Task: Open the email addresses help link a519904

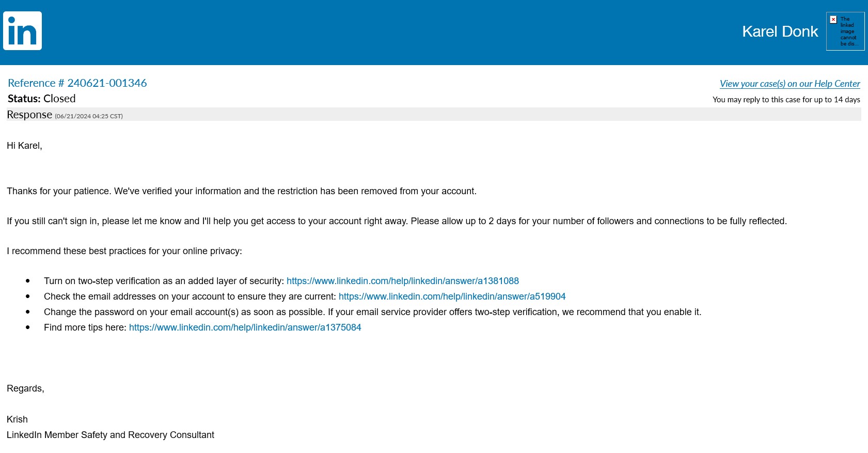Action: (x=452, y=296)
